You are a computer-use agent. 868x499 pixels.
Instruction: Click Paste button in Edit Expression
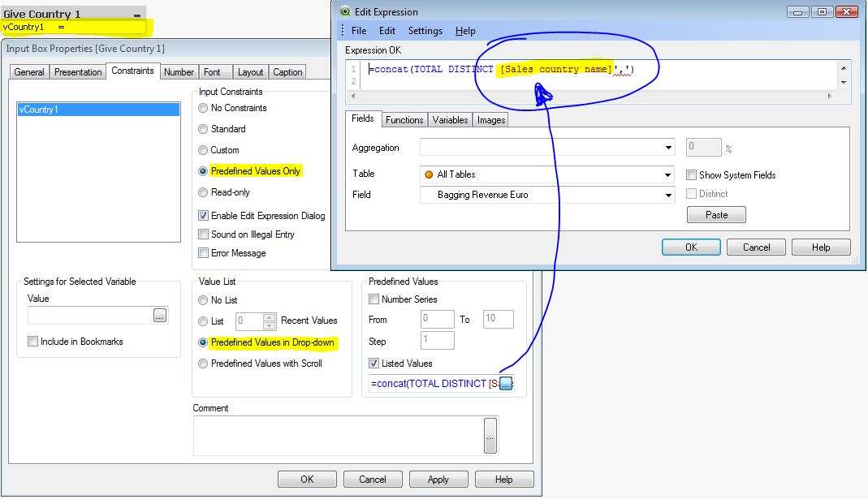(x=716, y=215)
